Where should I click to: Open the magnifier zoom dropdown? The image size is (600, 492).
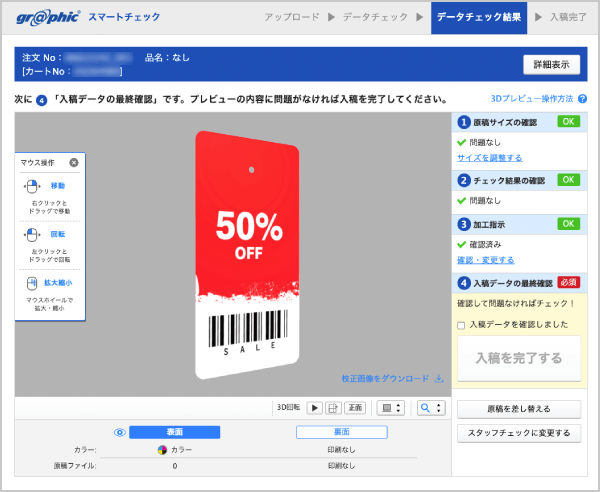(x=431, y=408)
